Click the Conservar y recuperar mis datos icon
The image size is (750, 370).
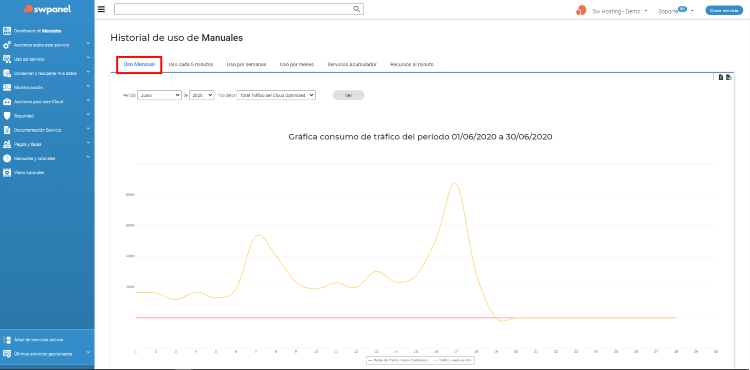7,73
